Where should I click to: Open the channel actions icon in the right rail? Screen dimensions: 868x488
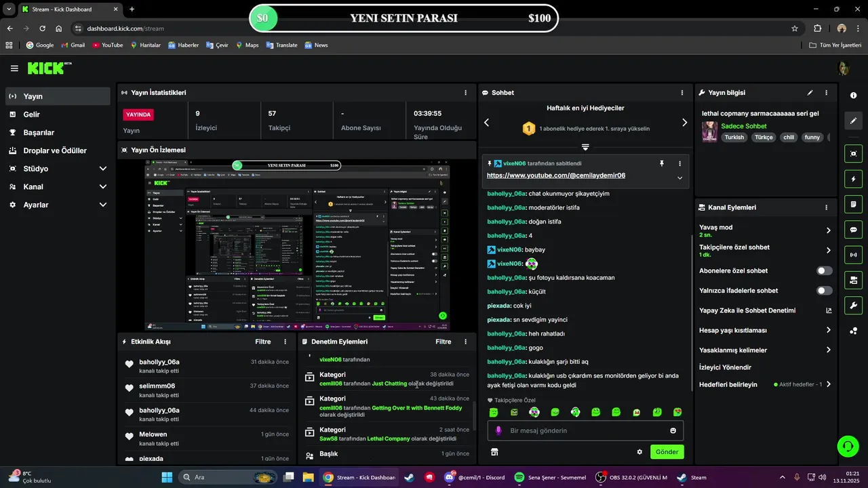pos(853,280)
